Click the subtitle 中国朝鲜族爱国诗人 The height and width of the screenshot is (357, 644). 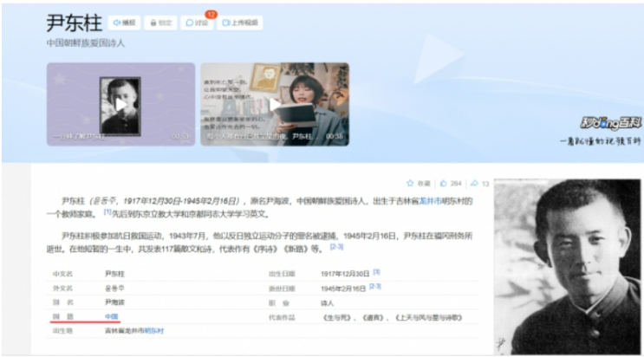86,43
